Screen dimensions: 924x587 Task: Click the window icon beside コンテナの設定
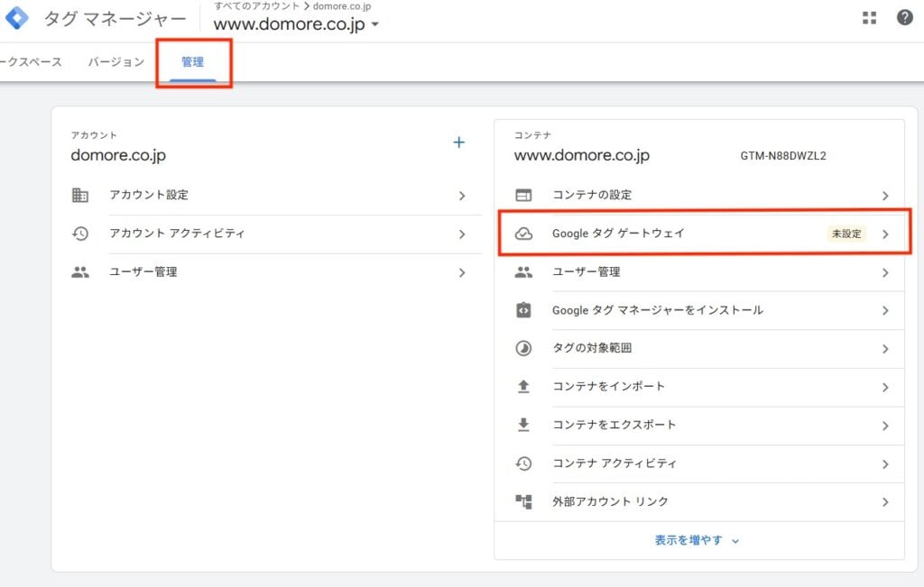pyautogui.click(x=523, y=195)
